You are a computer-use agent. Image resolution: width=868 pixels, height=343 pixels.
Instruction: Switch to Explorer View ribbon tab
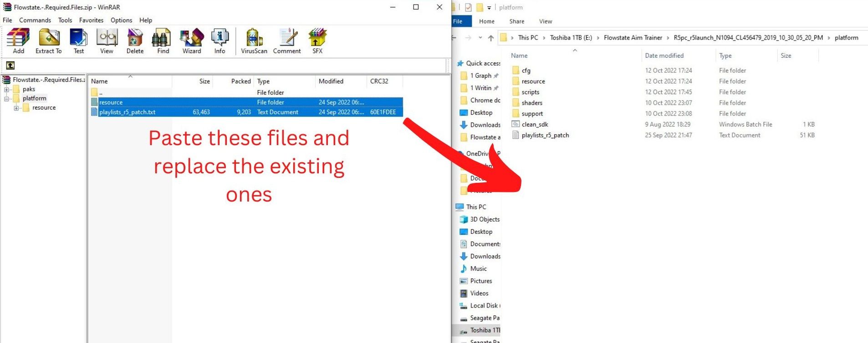point(545,21)
